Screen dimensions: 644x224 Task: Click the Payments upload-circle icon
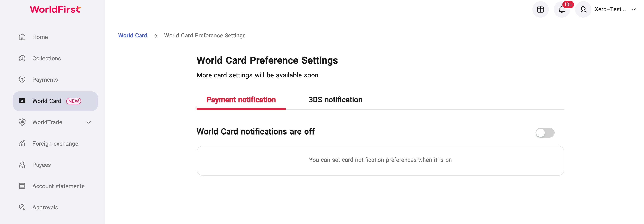pos(22,80)
